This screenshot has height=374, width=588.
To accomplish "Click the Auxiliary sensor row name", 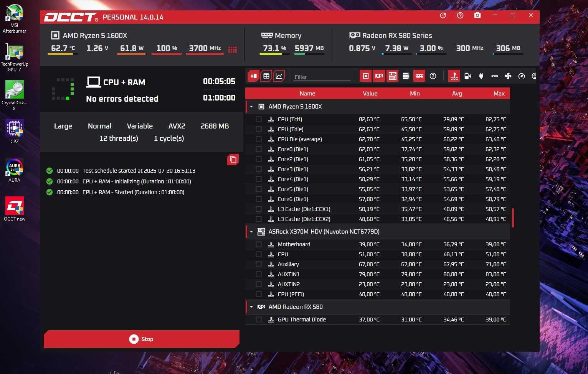I will tap(288, 264).
